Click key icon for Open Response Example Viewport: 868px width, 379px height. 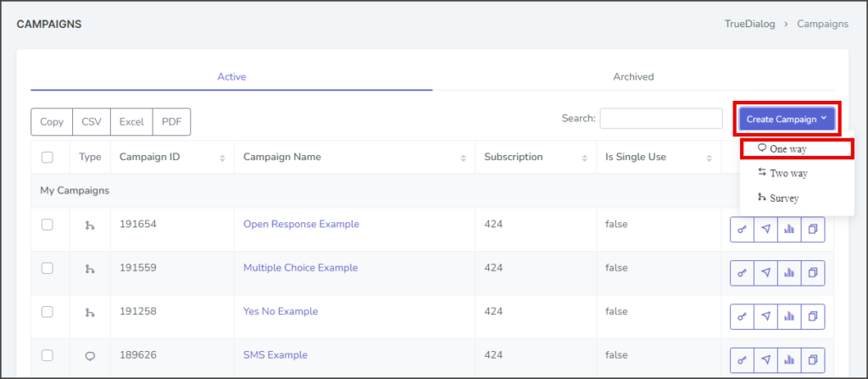pyautogui.click(x=742, y=230)
